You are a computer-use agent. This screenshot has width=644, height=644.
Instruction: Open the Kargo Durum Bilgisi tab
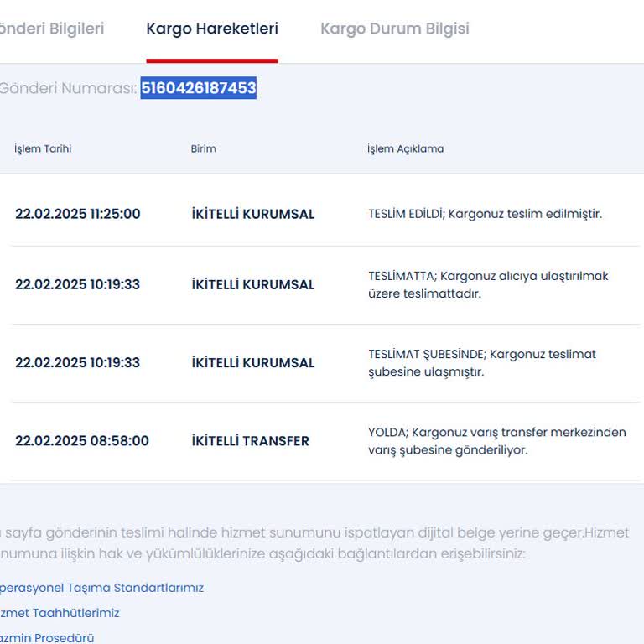click(395, 29)
